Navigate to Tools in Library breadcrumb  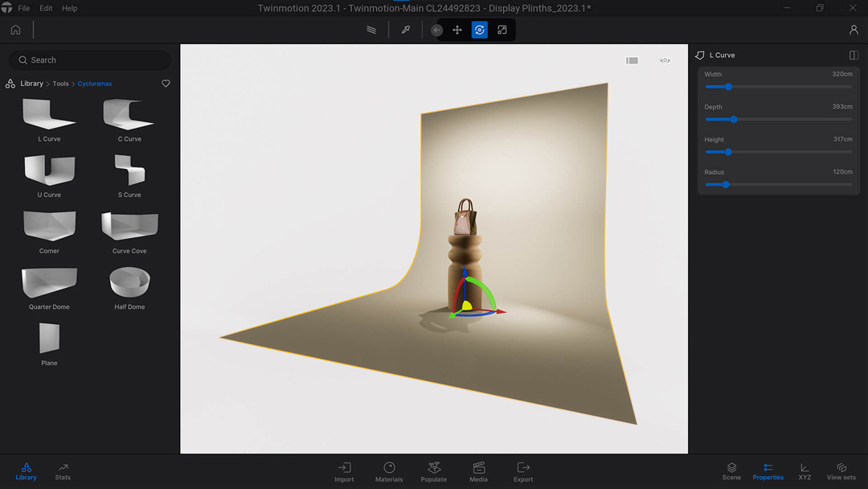[60, 84]
